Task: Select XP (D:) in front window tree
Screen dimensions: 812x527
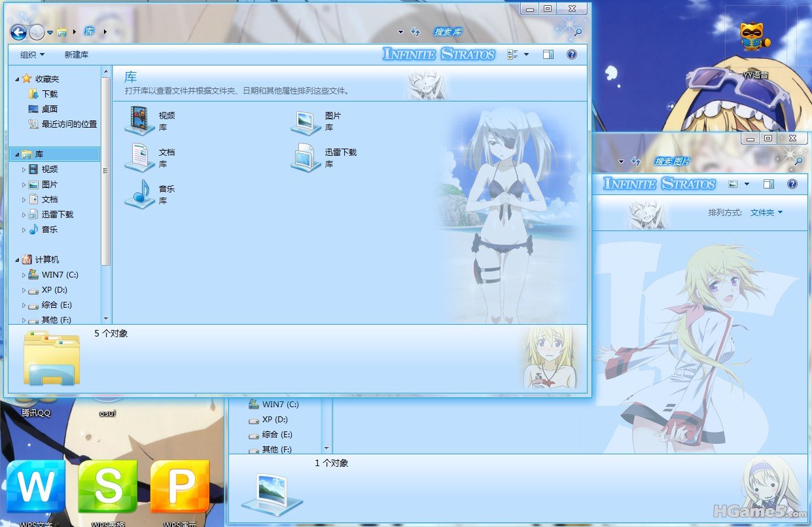Action: (48, 290)
